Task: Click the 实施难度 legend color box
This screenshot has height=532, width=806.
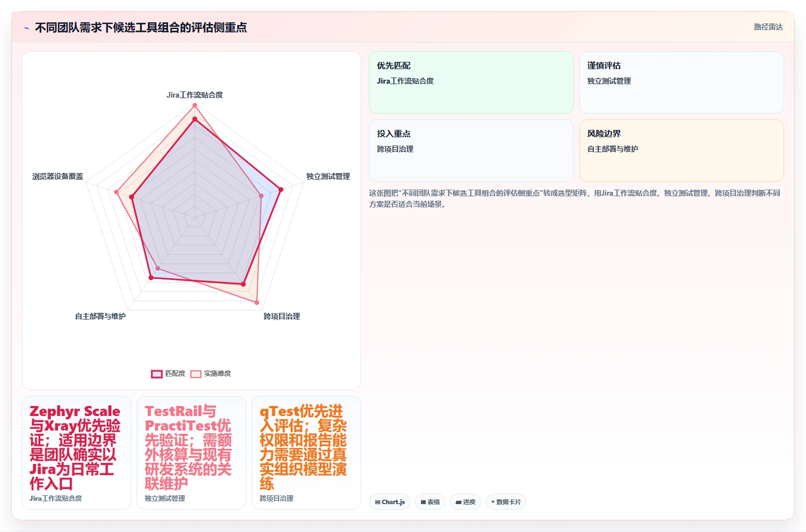Action: pyautogui.click(x=196, y=374)
